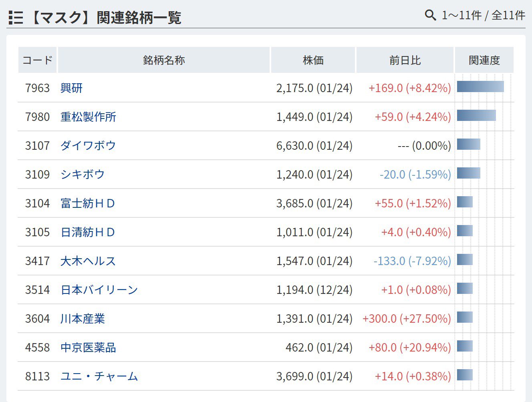
Task: Click price 1,449.0 (01/24)
Action: (314, 117)
